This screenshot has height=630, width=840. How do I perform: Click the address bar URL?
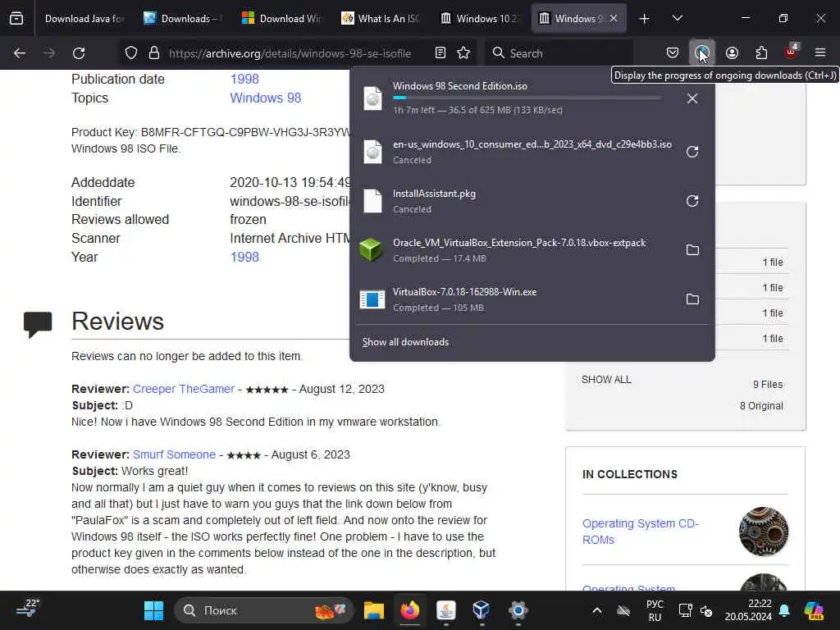pyautogui.click(x=290, y=53)
